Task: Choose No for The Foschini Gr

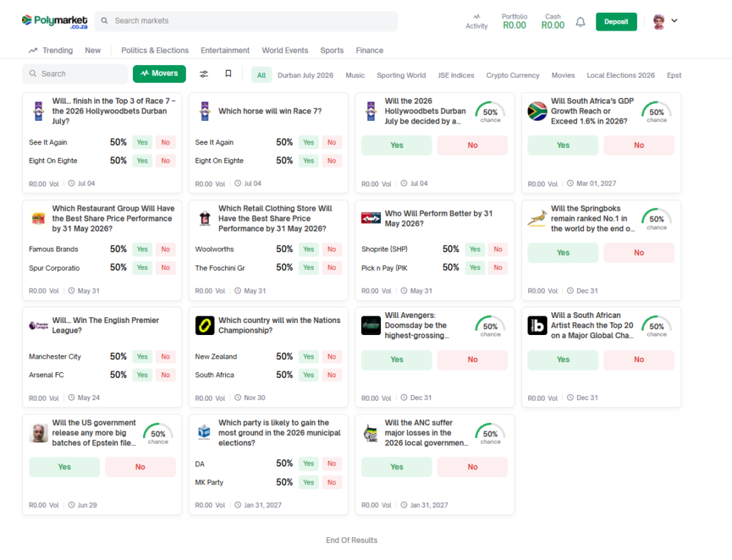Action: tap(332, 268)
